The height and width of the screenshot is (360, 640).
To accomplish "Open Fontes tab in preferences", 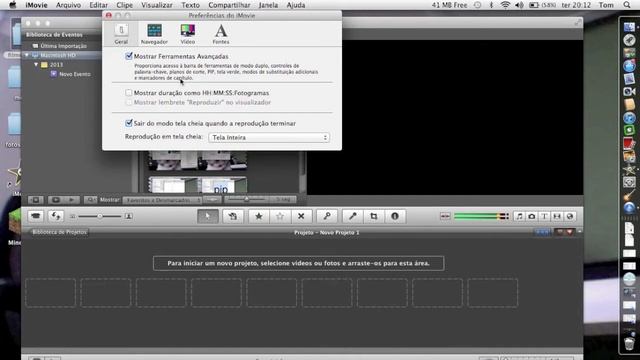I will tap(221, 33).
